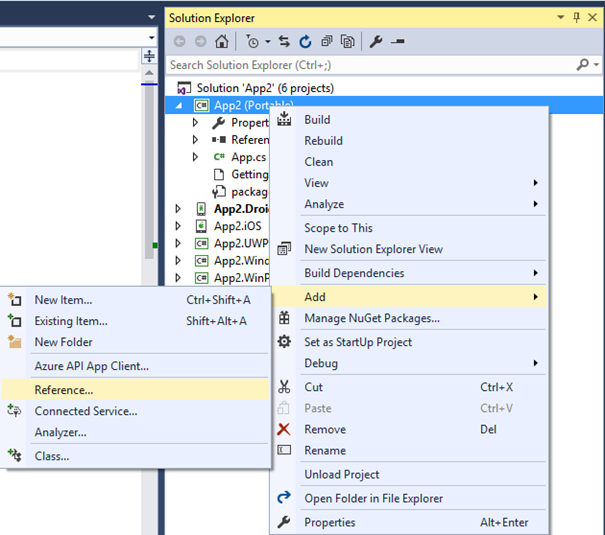Screen dimensions: 605x535
Task: Click the Properties wrench toolbar icon
Action: [x=376, y=41]
